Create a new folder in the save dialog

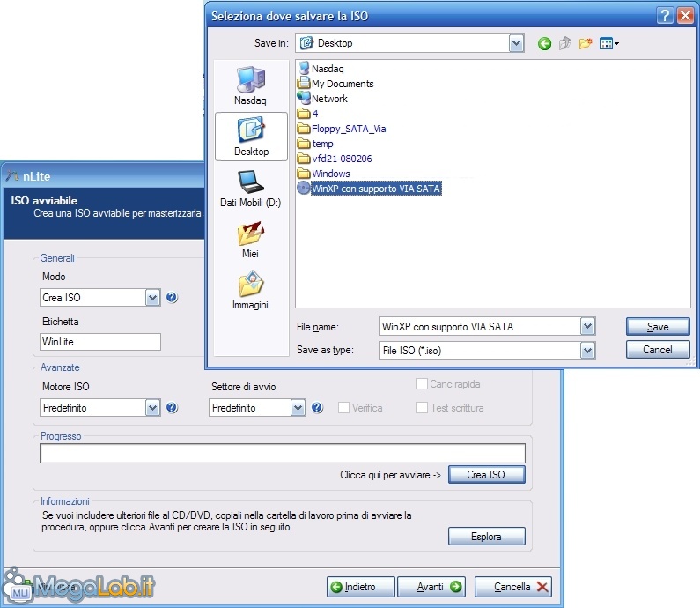(586, 43)
